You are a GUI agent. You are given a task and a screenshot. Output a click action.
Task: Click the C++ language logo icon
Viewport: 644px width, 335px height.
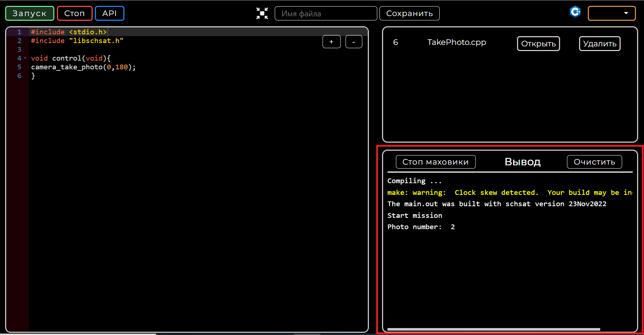point(575,12)
